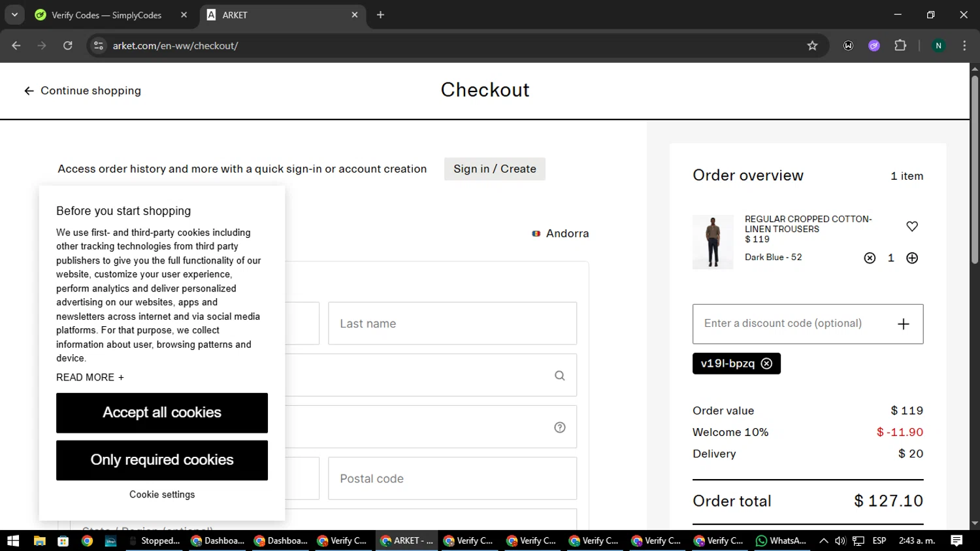Open Cookie settings link
This screenshot has height=551, width=980.
162,495
